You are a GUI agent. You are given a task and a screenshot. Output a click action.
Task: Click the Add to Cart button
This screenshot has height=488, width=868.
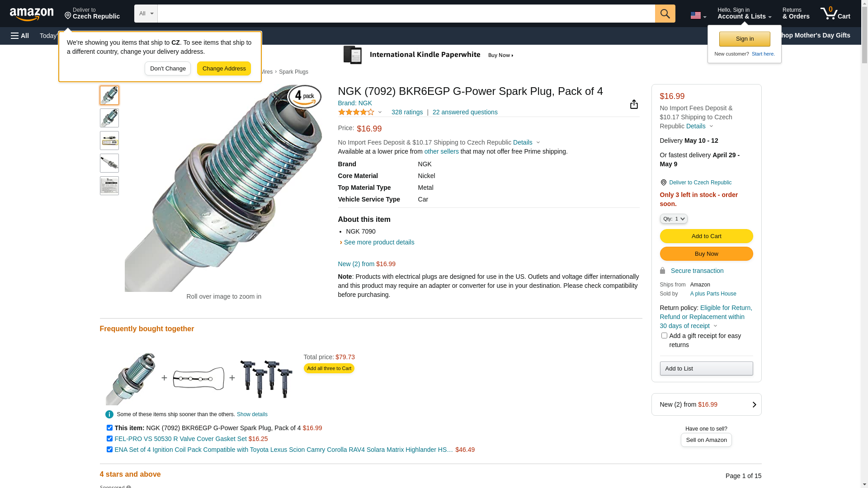click(706, 236)
